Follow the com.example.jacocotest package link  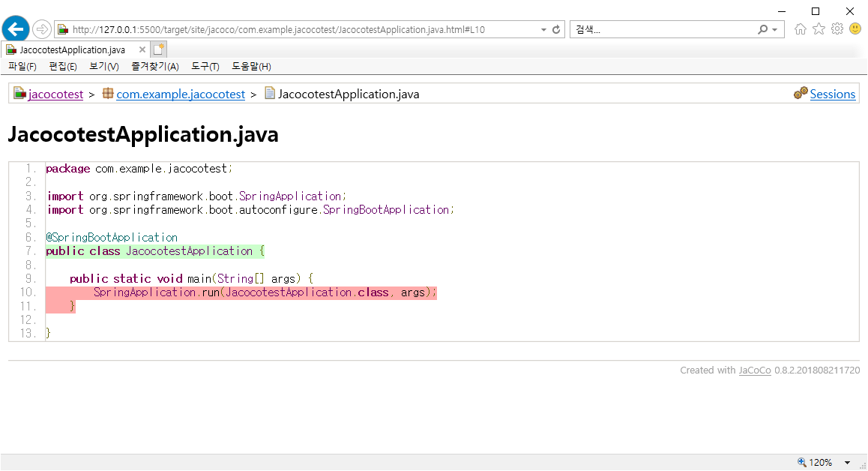[181, 94]
